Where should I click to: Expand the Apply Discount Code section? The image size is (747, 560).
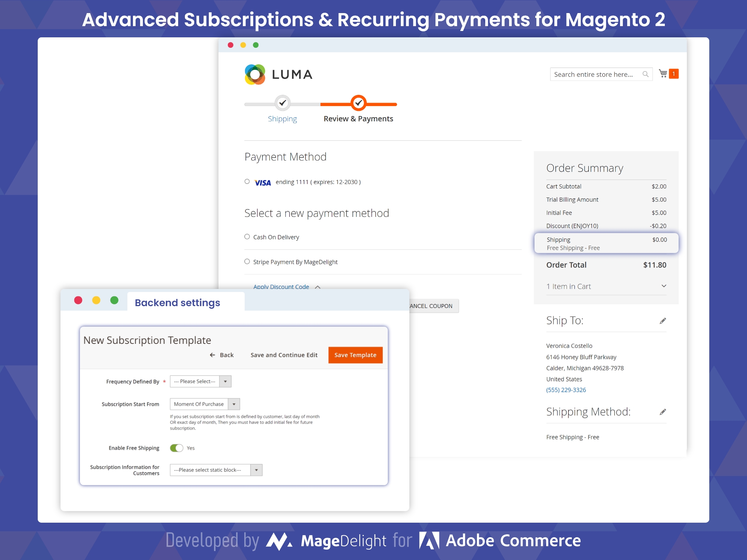click(x=286, y=286)
